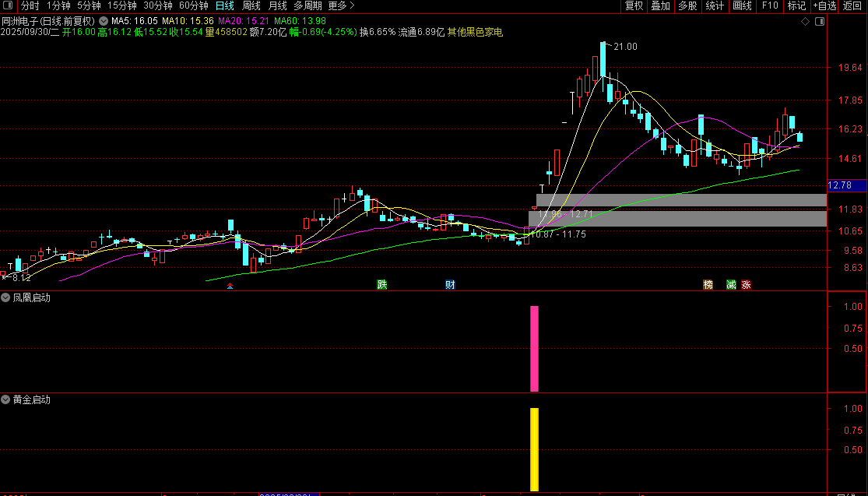Collapse the 黄金启动 indicator panel
This screenshot has height=496, width=868.
[5, 399]
